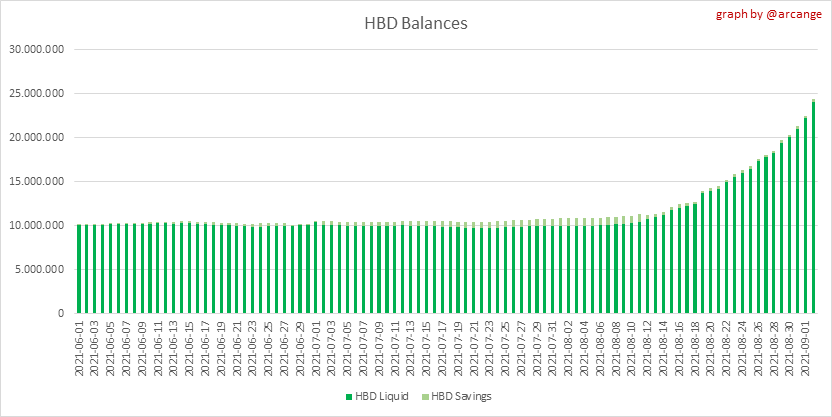This screenshot has height=417, width=832.
Task: Click the 20.000.000 y-axis label
Action: click(x=36, y=137)
